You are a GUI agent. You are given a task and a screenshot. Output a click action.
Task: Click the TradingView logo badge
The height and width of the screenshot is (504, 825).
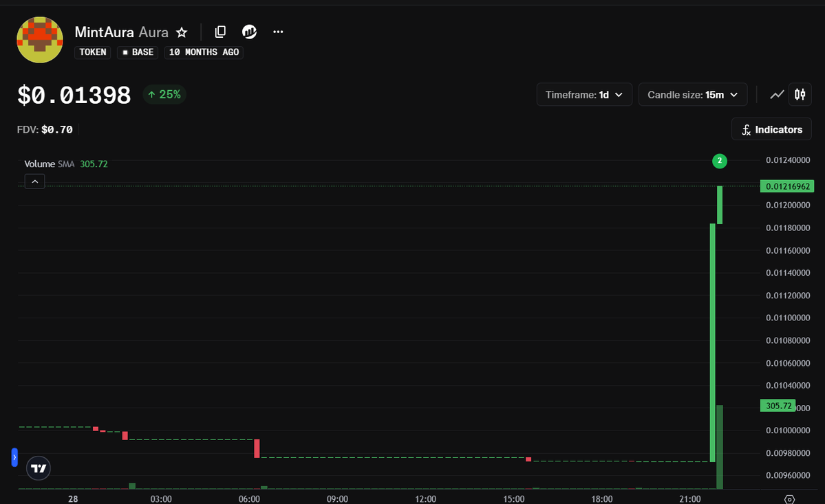click(39, 468)
